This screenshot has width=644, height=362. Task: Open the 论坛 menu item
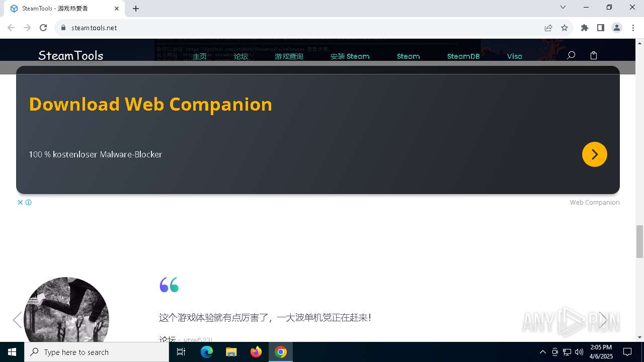click(x=241, y=56)
